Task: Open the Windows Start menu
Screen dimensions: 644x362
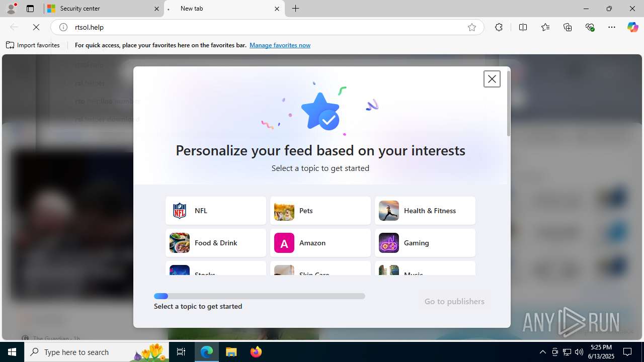Action: tap(12, 352)
